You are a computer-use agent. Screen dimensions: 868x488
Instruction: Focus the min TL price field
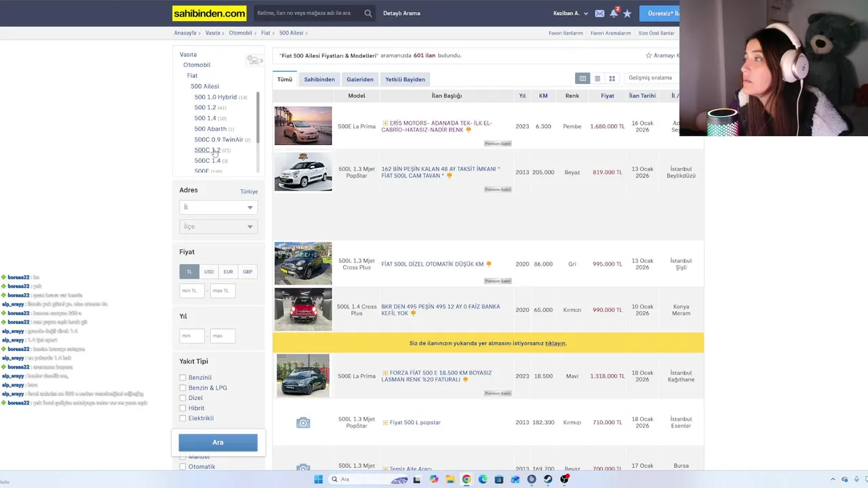tap(191, 291)
